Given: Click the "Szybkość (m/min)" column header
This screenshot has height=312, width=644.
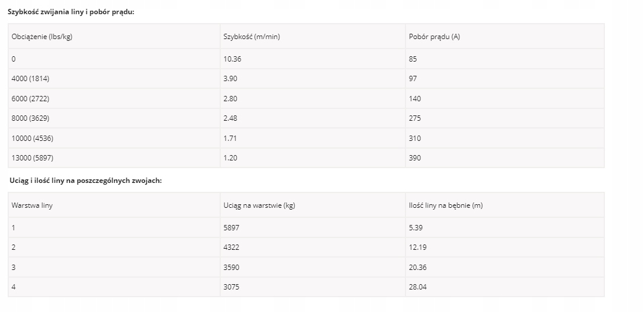Looking at the screenshot, I should pyautogui.click(x=252, y=37).
